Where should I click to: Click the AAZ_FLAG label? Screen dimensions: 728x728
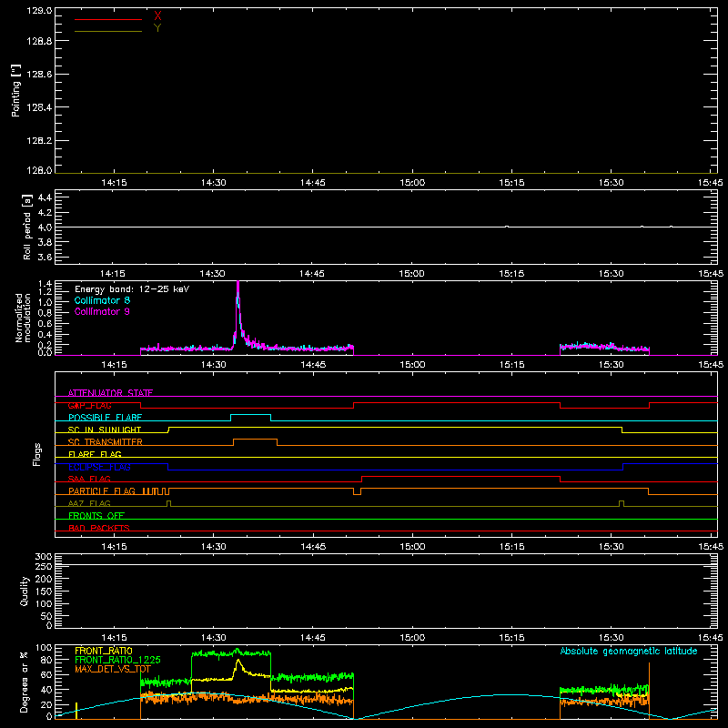(89, 504)
